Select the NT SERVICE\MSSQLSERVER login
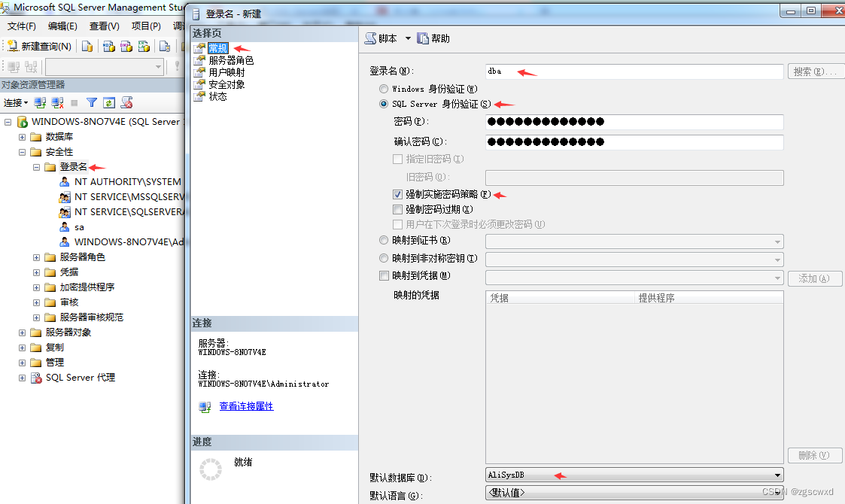Viewport: 845px width, 504px height. (x=129, y=197)
